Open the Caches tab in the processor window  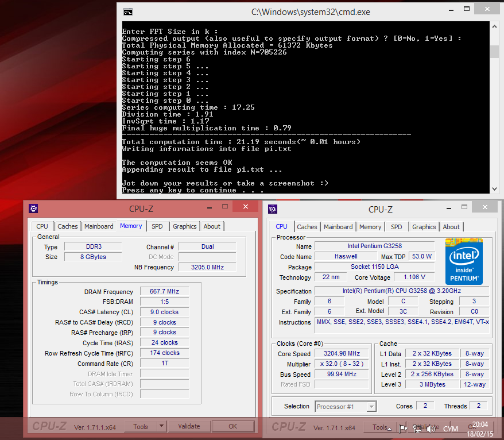point(307,227)
